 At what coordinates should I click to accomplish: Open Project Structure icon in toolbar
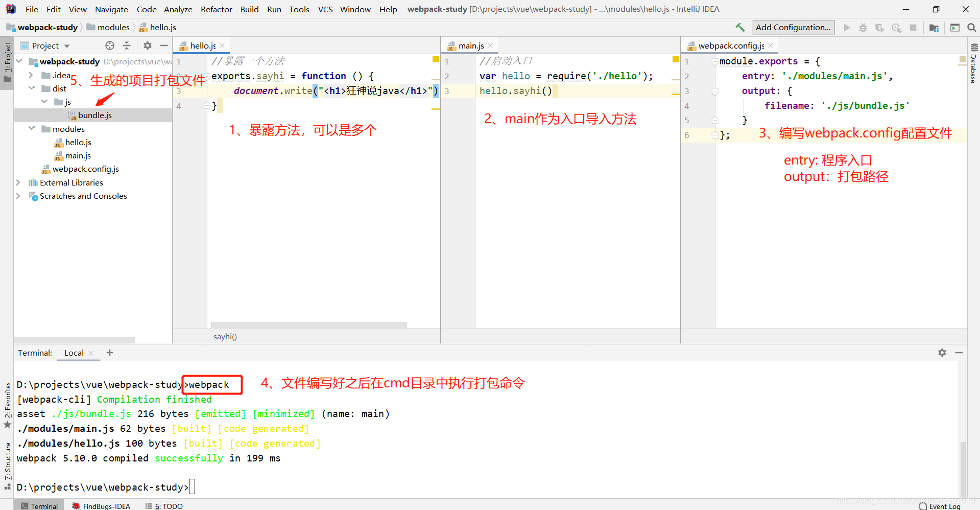point(934,28)
